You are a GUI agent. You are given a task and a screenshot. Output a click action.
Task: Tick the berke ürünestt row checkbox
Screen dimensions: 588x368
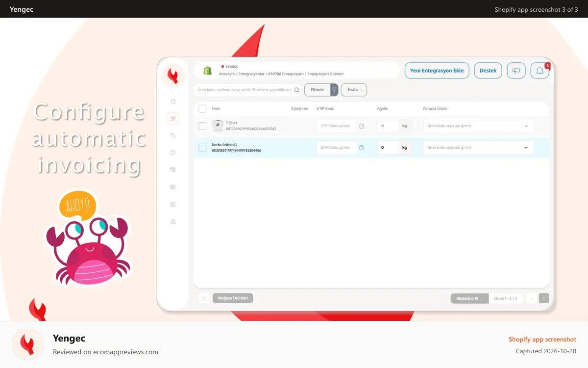pos(202,148)
